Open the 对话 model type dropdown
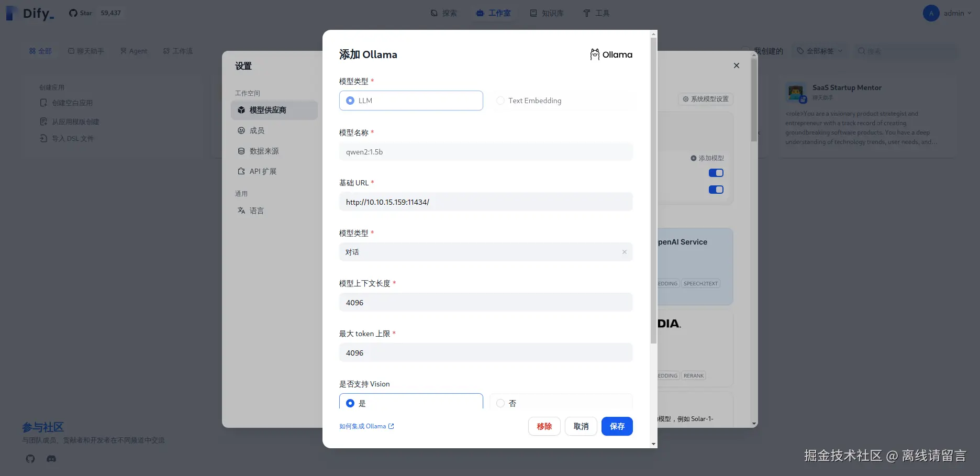980x476 pixels. tap(486, 252)
